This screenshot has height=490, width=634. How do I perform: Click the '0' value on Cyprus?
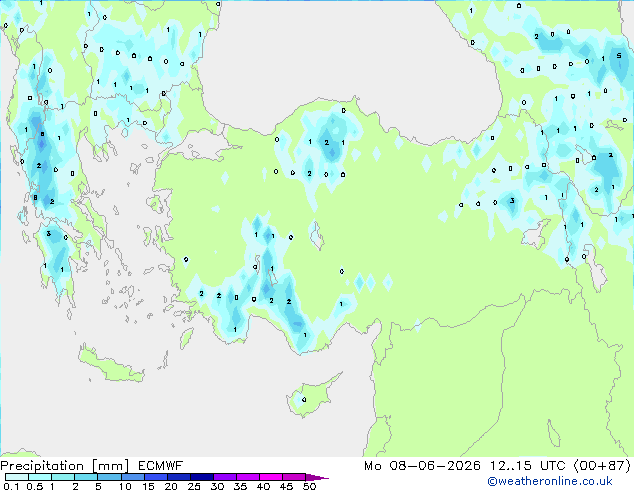click(304, 400)
